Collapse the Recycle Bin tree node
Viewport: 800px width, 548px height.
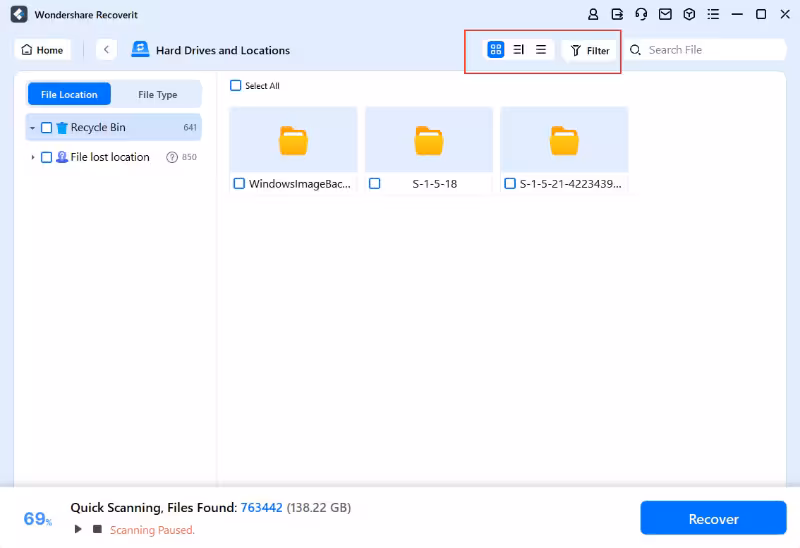33,128
